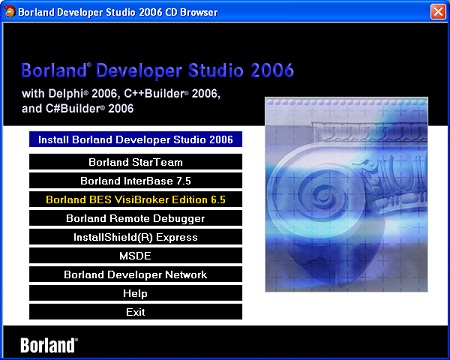Open the Borland StarTeam installer option
Viewport: 450px width, 360px height.
135,162
